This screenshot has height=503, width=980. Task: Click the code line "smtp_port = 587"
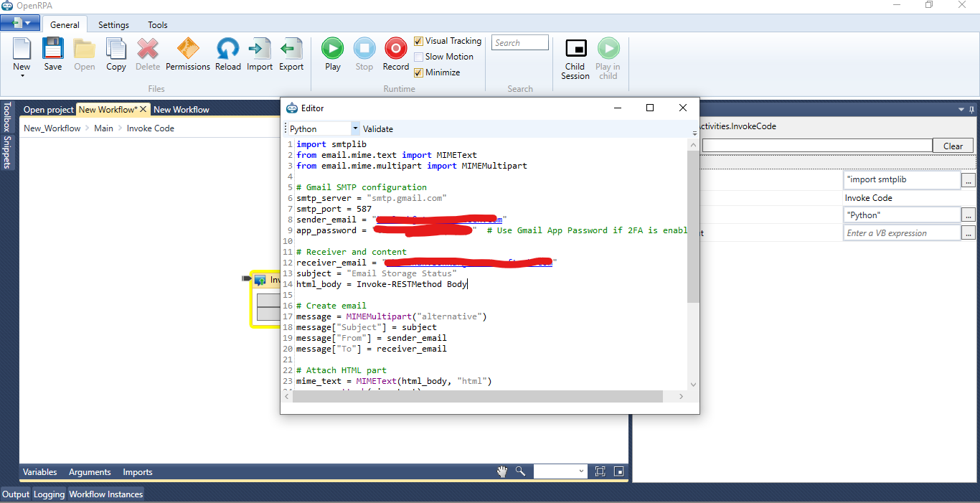334,209
